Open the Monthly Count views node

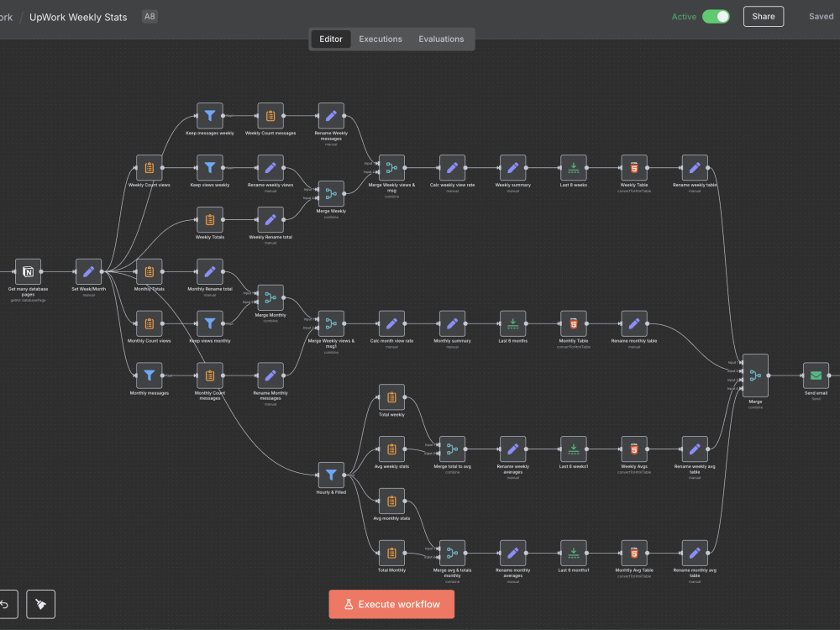(149, 323)
